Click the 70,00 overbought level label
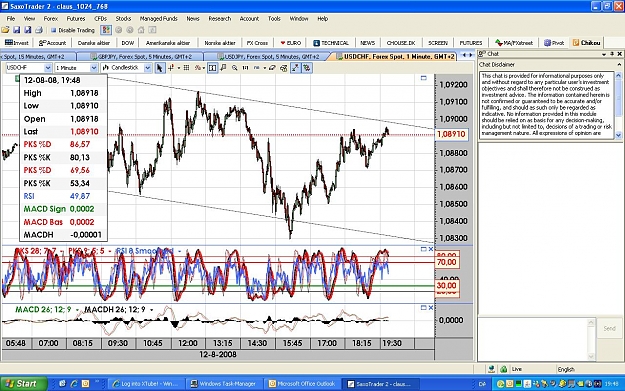 click(x=446, y=262)
